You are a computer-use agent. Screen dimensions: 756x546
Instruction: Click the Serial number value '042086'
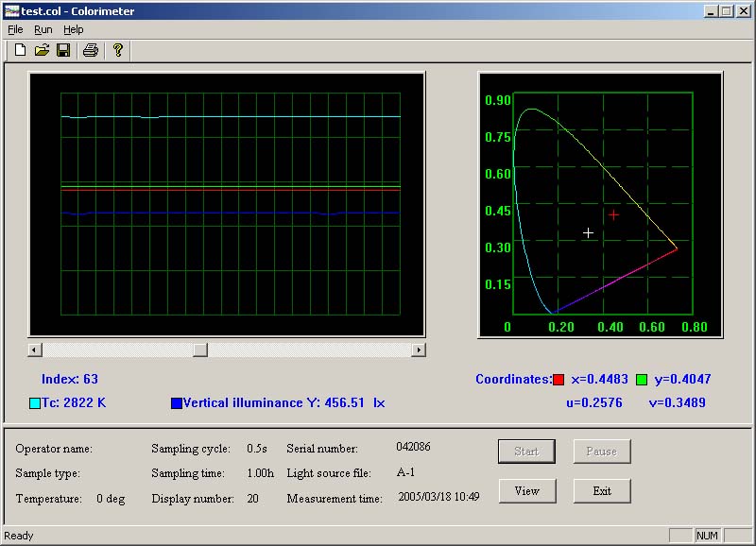coord(413,447)
